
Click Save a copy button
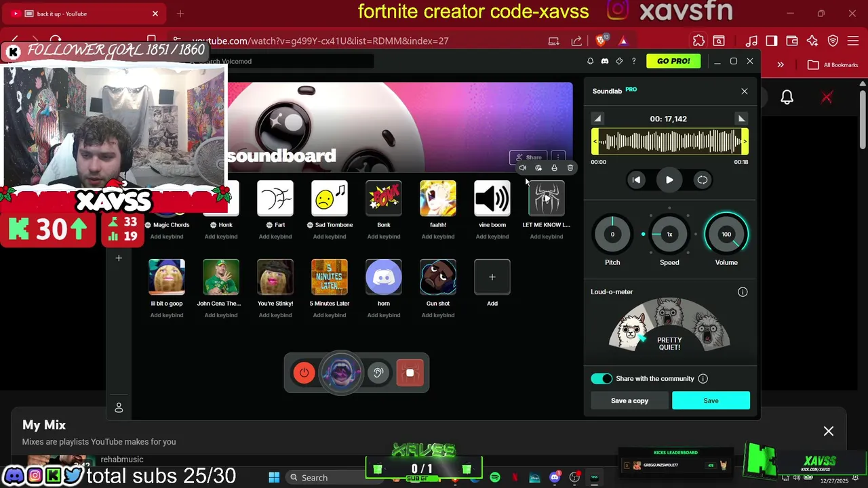point(629,401)
